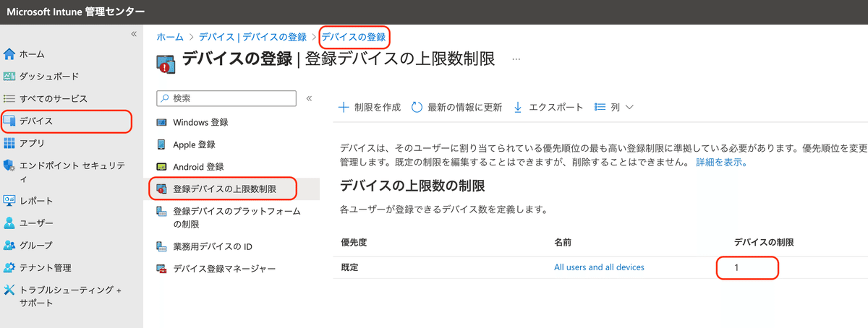This screenshot has height=328, width=868.
Task: Open the ellipsis menu beside page title
Action: (516, 59)
